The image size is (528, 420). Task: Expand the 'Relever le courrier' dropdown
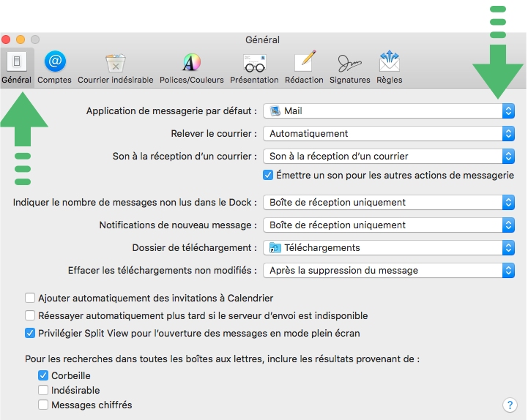(x=388, y=134)
